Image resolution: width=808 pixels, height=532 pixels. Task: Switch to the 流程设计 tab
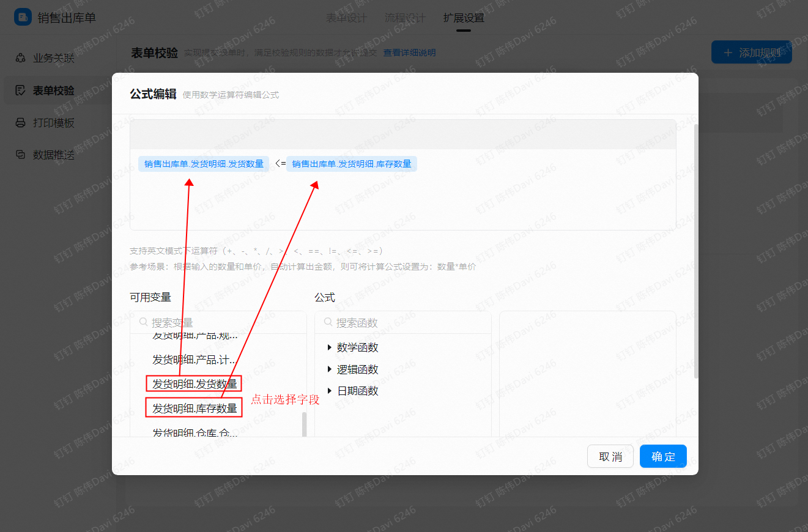point(405,18)
